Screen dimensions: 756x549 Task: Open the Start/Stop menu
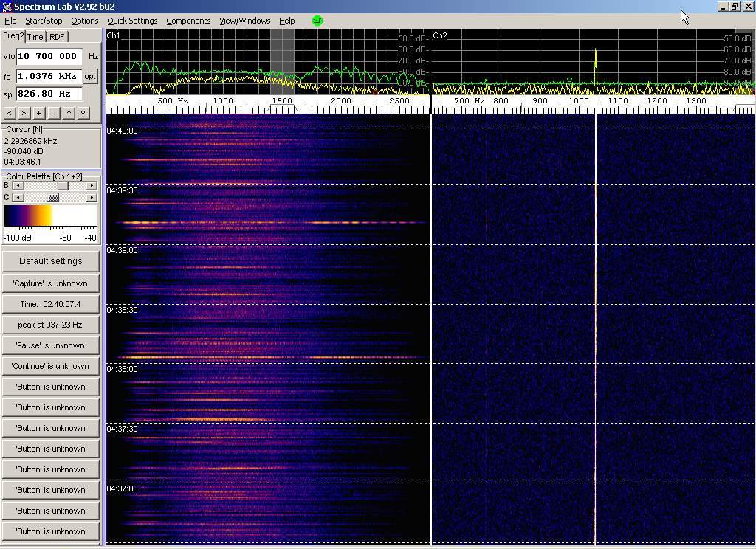(44, 21)
